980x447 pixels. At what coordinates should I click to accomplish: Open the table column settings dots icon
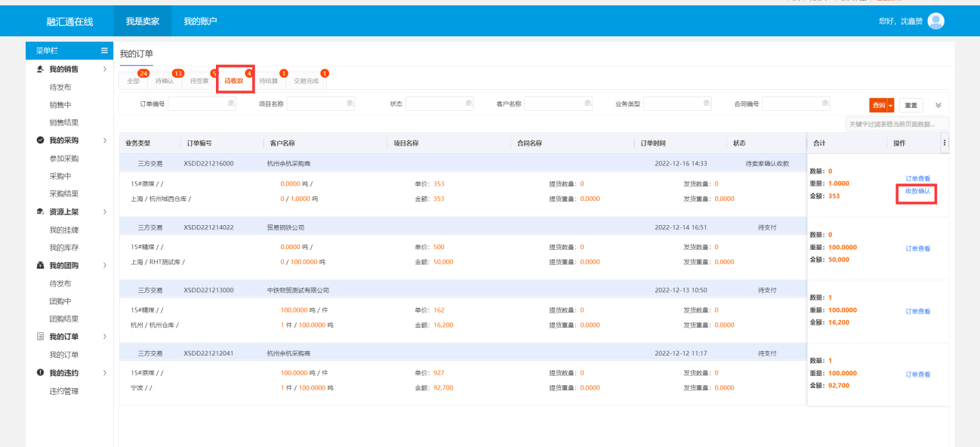[945, 143]
